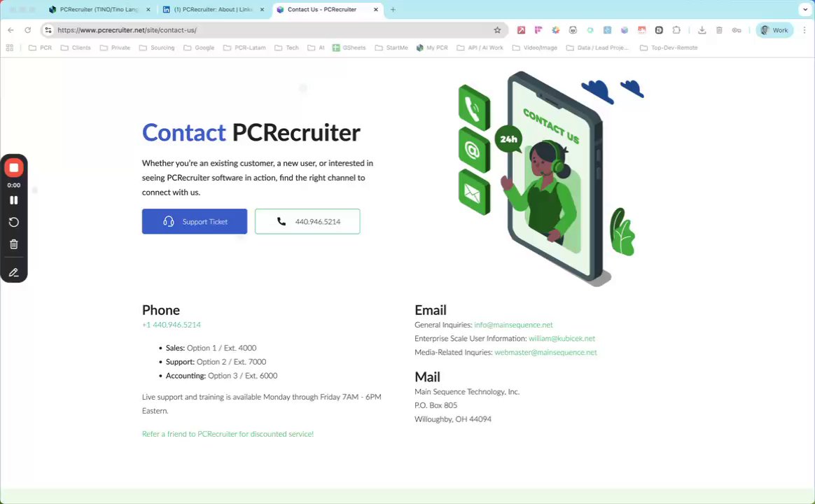Stop the screen recording with the red button
Image resolution: width=815 pixels, height=504 pixels.
(14, 168)
